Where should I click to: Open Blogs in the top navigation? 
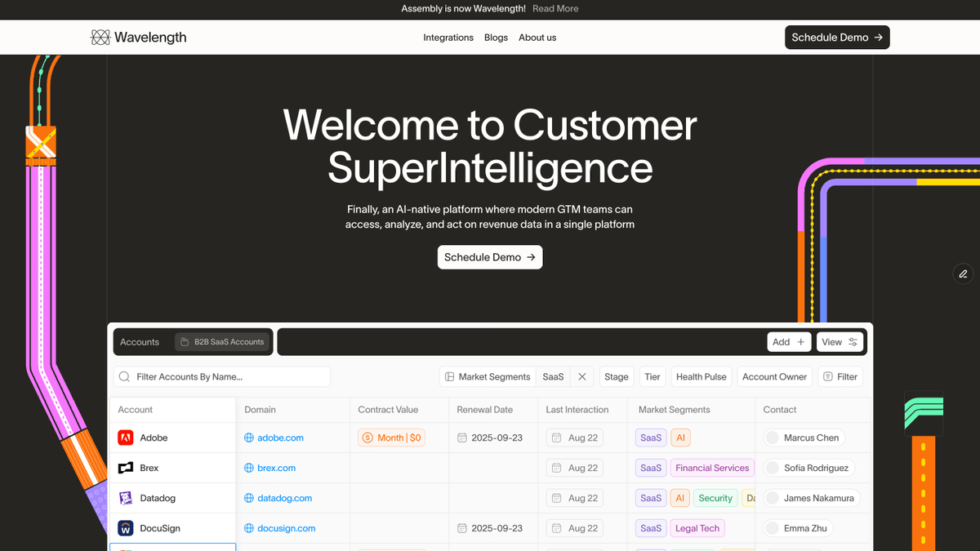[496, 38]
